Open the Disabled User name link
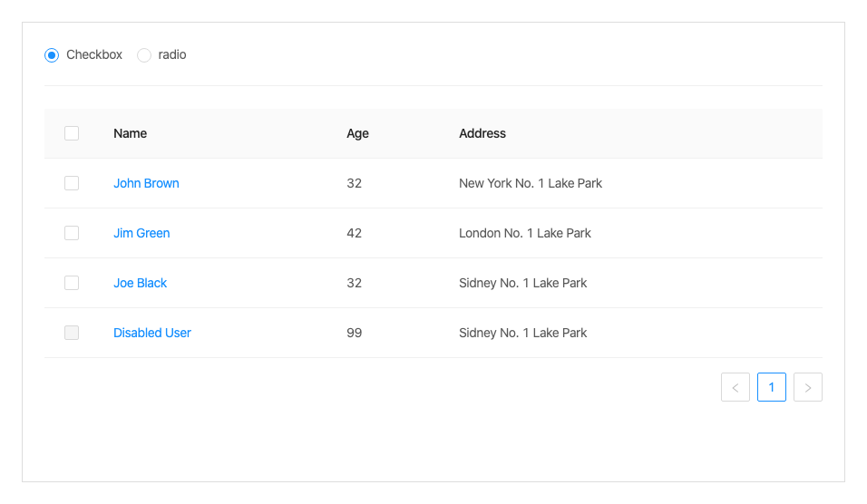This screenshot has width=867, height=504. point(152,333)
